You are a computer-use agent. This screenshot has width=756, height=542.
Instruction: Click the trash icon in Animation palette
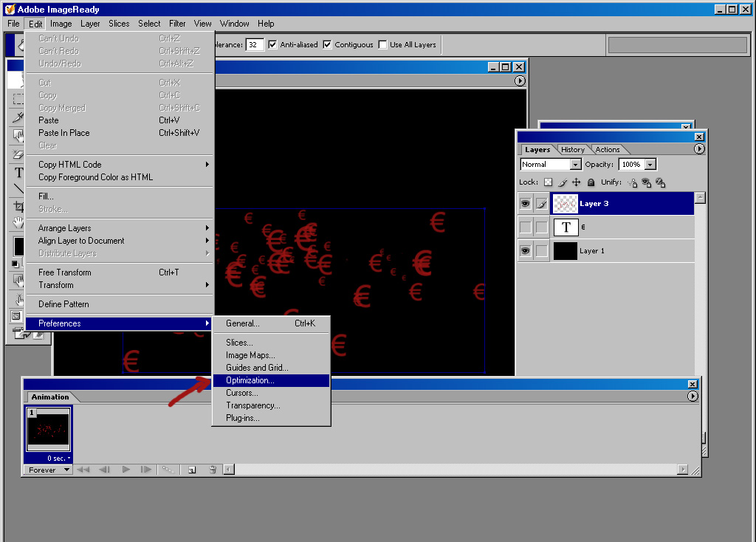[x=213, y=470]
